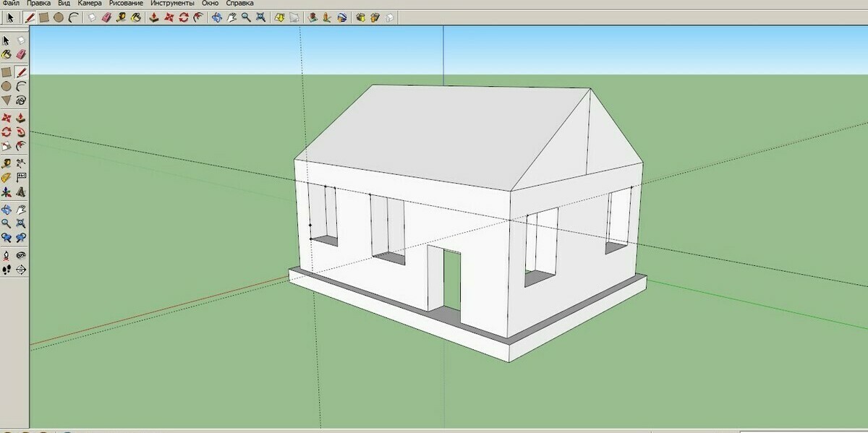Pick the Eraser in the horizontal toolbar

click(106, 17)
